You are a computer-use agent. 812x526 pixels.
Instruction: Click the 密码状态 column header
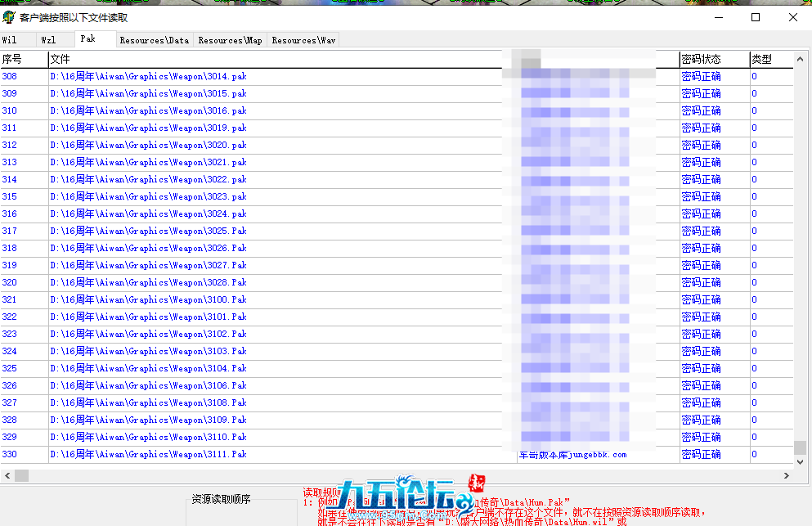[x=715, y=59]
